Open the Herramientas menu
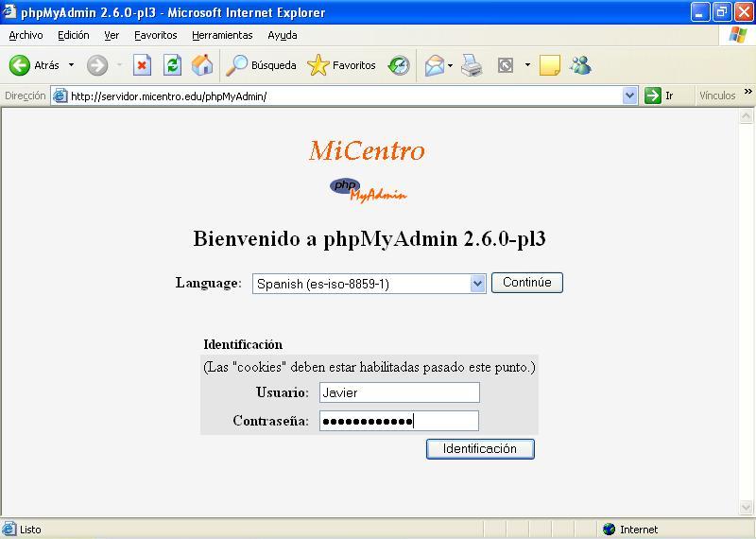Screen dimensions: 756x539 click(222, 35)
